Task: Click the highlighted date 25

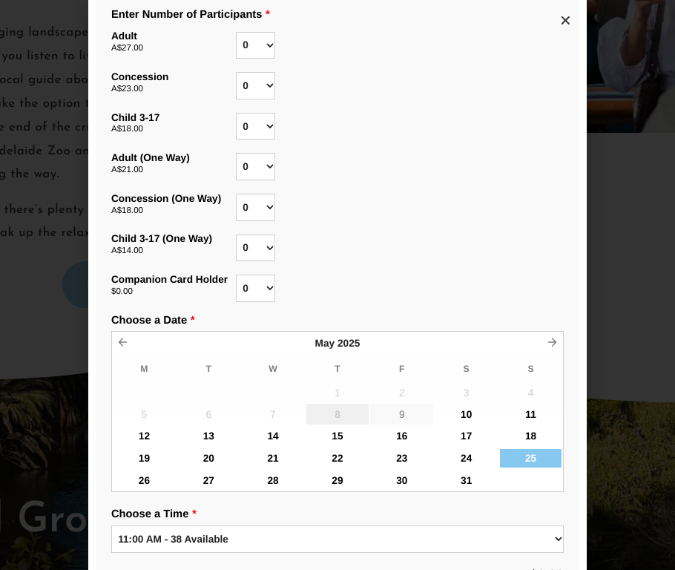Action: click(x=530, y=458)
